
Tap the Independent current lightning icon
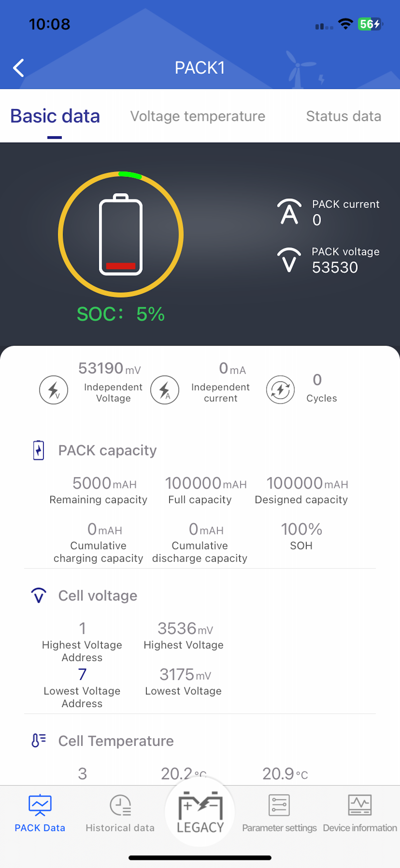165,390
